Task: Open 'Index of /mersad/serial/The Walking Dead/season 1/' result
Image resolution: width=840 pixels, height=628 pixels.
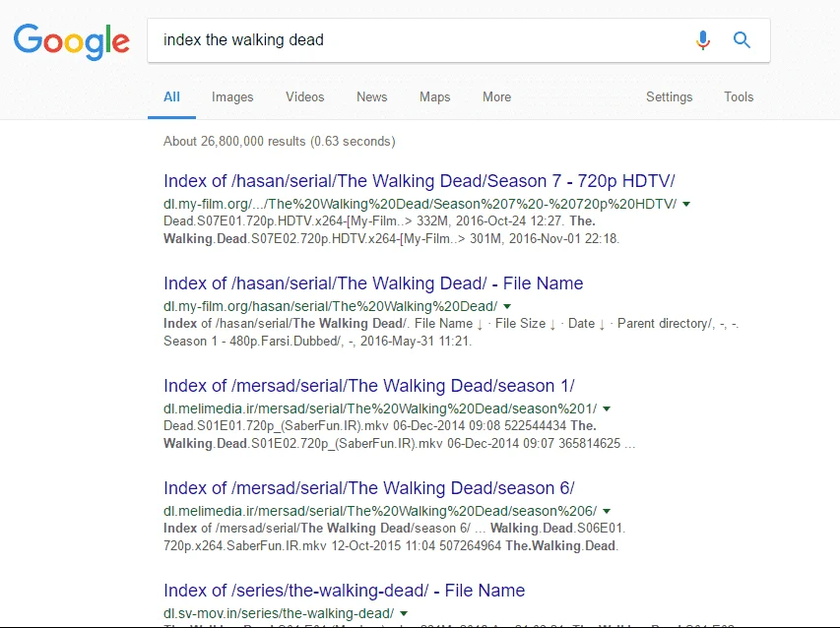Action: [x=369, y=386]
